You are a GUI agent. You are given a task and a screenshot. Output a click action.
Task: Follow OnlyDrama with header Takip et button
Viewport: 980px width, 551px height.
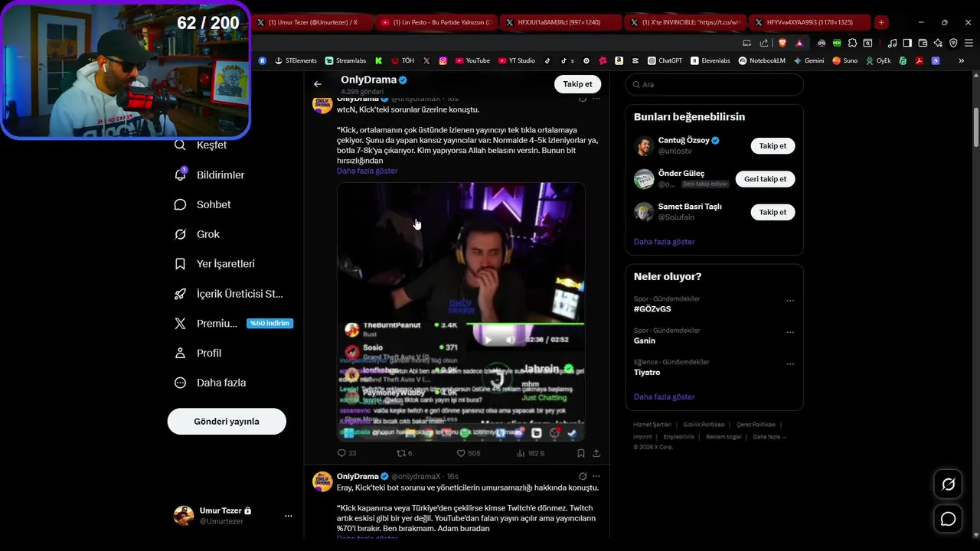pyautogui.click(x=577, y=84)
